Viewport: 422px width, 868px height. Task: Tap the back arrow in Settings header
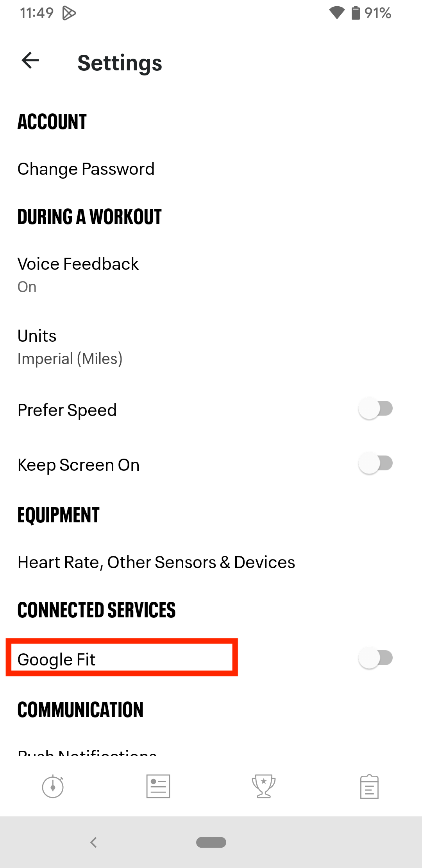(x=30, y=61)
